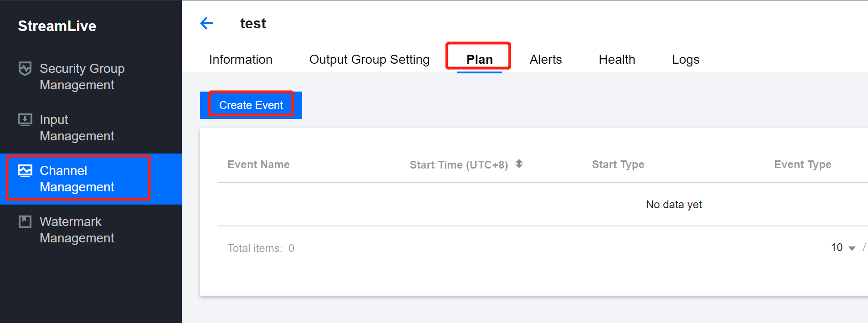
Task: Select the Input Management sidebar label
Action: [77, 128]
